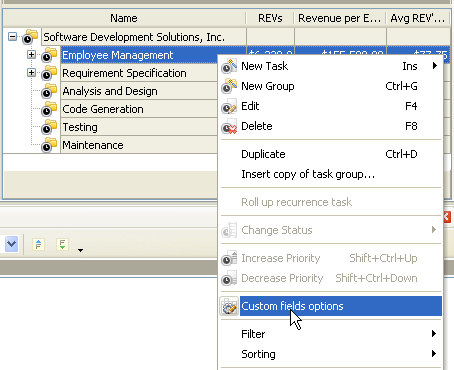Image resolution: width=454 pixels, height=370 pixels.
Task: Click the Testing task group folder icon
Action: click(49, 127)
